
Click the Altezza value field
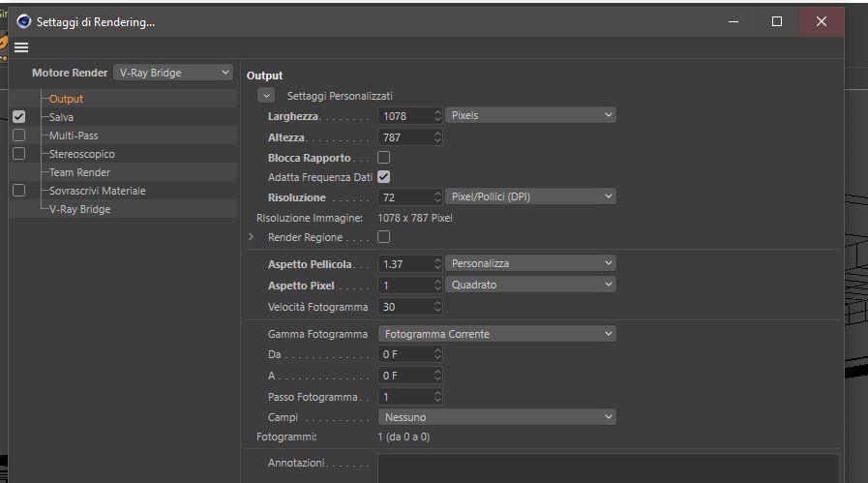click(405, 137)
